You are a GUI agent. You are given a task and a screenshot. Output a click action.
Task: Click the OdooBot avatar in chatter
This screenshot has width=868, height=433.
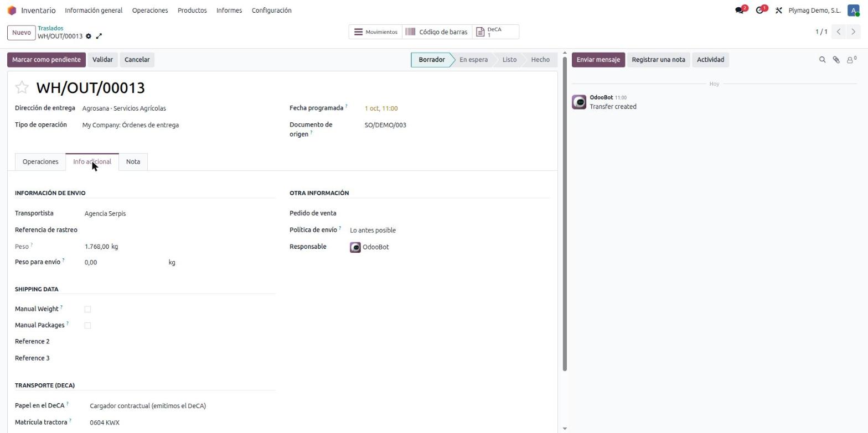tap(579, 102)
